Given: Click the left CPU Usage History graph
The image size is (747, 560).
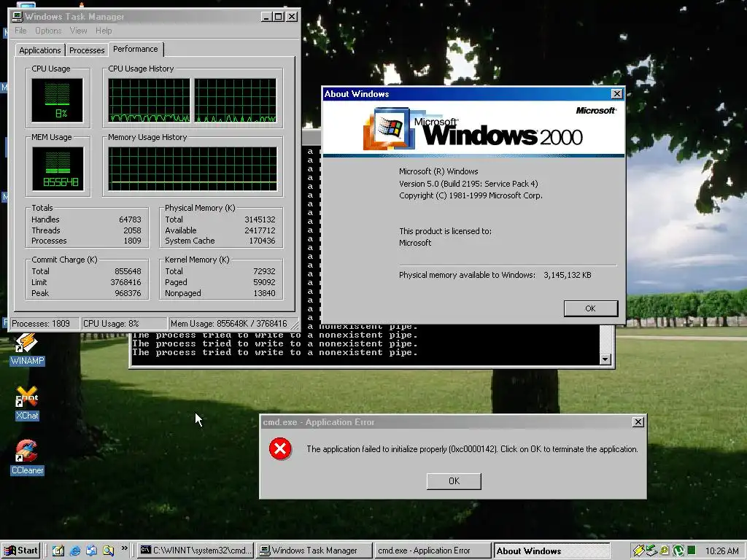Looking at the screenshot, I should coord(149,100).
